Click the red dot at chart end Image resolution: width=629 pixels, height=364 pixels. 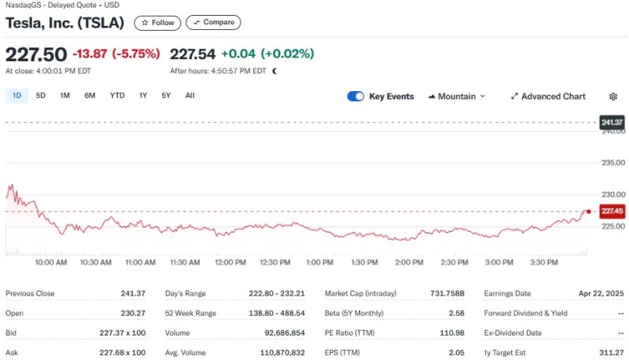coord(589,211)
